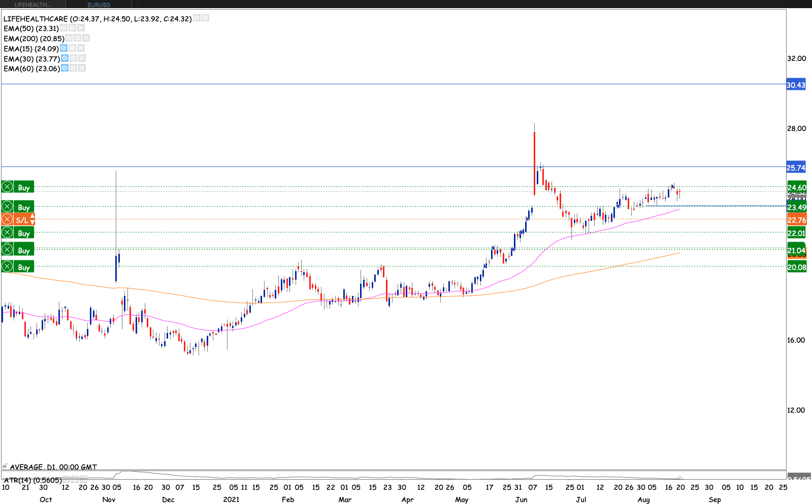
Task: Open LIFEHEALTHCARE price series settings gear
Action: click(205, 18)
